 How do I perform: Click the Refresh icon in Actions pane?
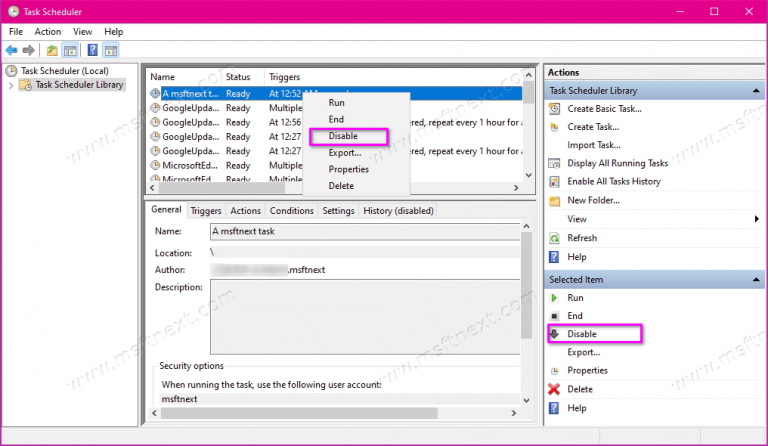[x=555, y=238]
